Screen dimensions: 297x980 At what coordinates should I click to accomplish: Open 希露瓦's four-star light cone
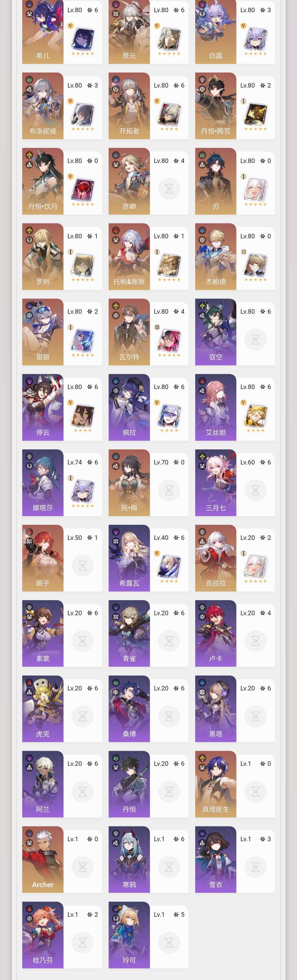pyautogui.click(x=169, y=566)
